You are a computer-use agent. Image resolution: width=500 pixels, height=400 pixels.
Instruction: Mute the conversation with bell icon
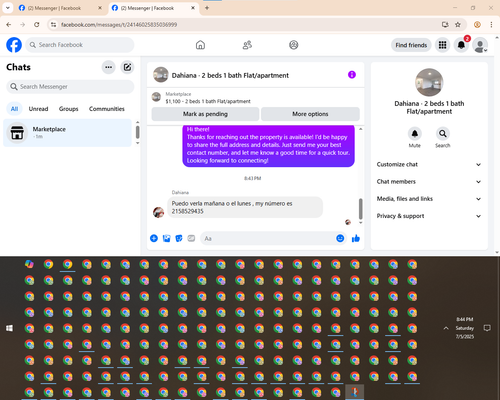(x=415, y=134)
